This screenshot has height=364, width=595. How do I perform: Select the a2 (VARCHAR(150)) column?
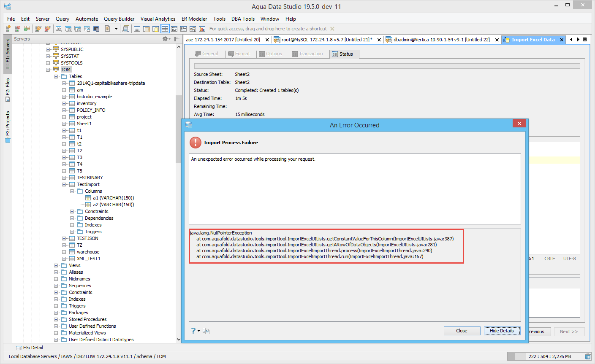click(x=114, y=205)
